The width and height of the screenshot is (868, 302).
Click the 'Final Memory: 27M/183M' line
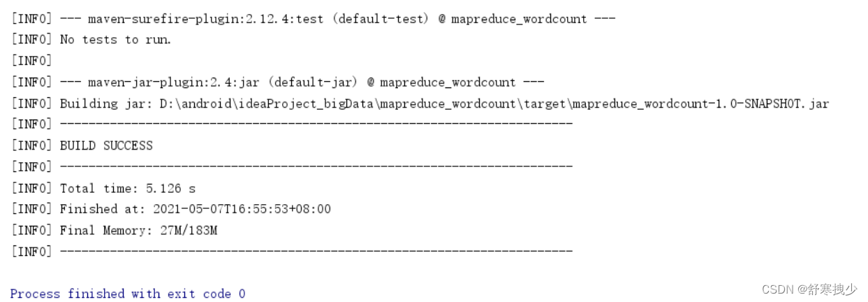pos(138,230)
